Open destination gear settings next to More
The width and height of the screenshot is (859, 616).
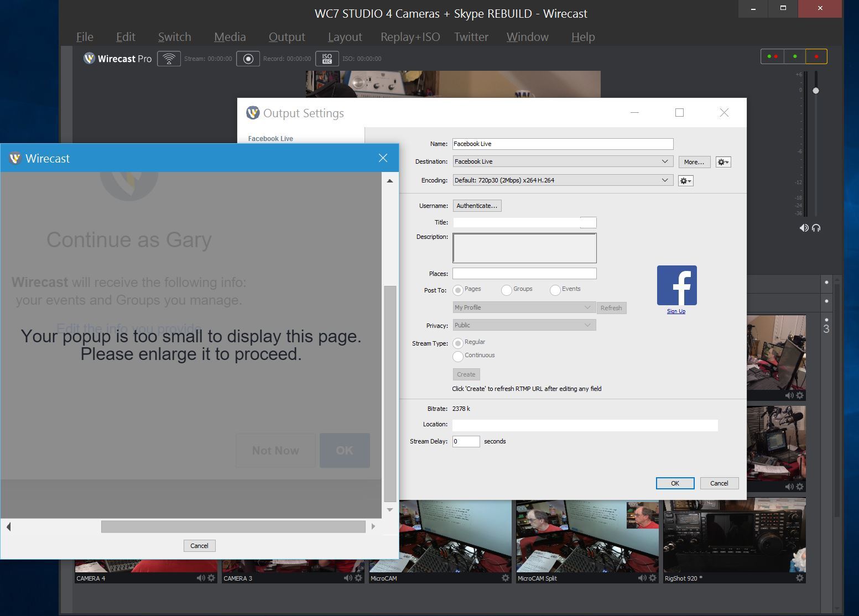[723, 162]
